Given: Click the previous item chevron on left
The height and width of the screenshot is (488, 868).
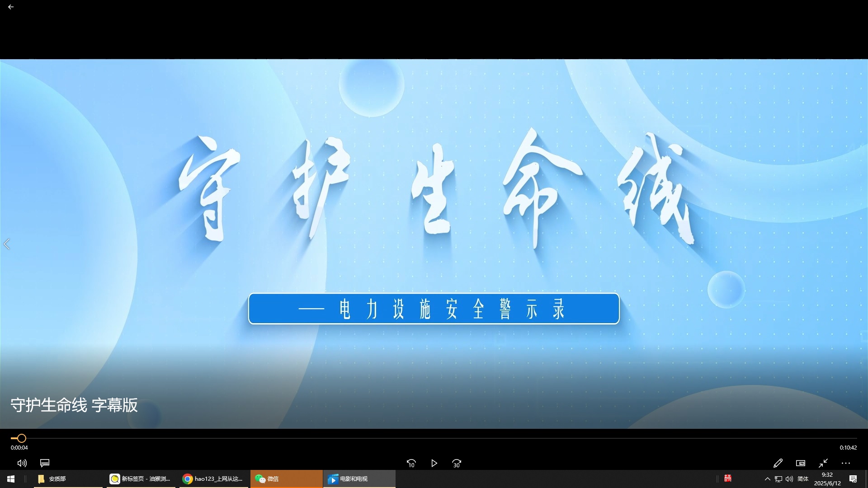Looking at the screenshot, I should click(7, 244).
